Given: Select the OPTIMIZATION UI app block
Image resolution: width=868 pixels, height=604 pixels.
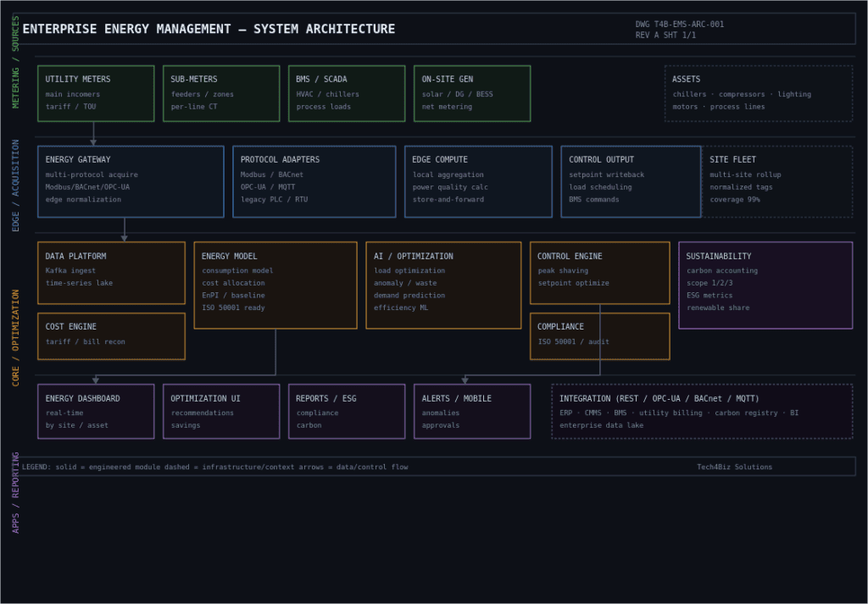Looking at the screenshot, I should tap(221, 412).
